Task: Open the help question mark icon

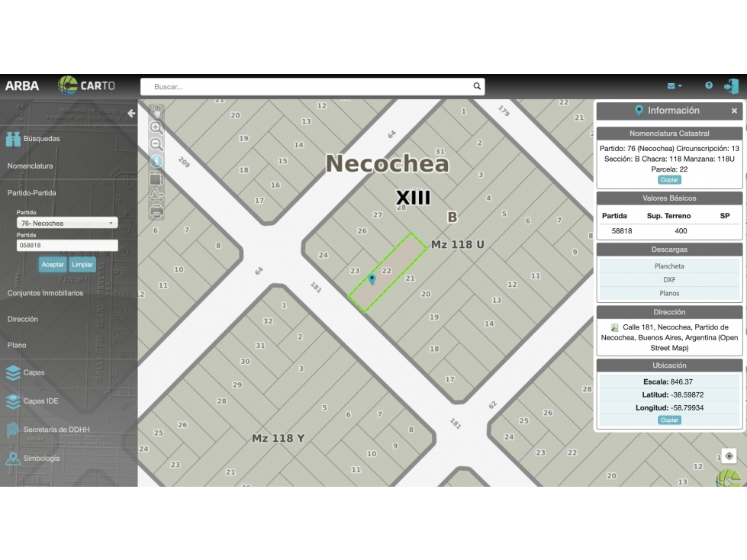Action: point(709,85)
